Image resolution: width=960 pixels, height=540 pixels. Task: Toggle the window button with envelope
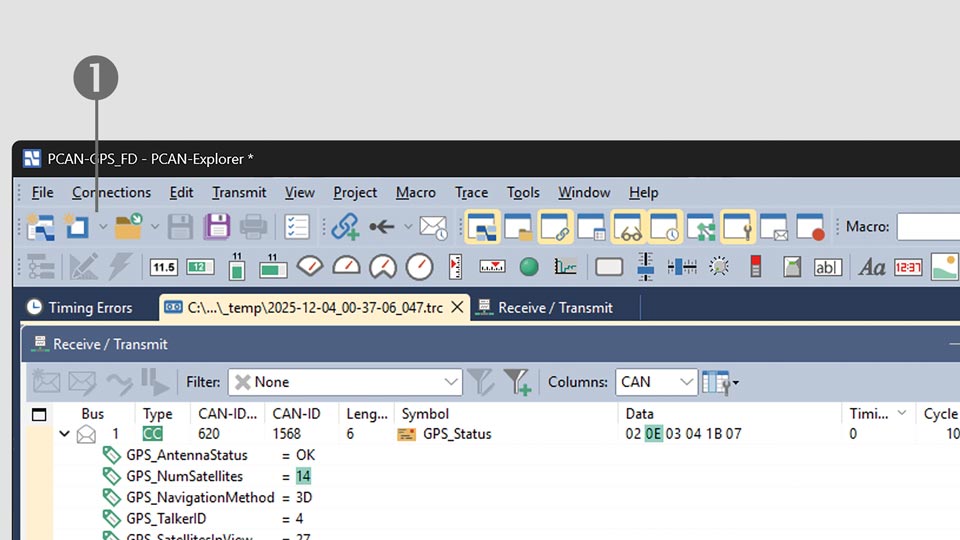[x=774, y=227]
